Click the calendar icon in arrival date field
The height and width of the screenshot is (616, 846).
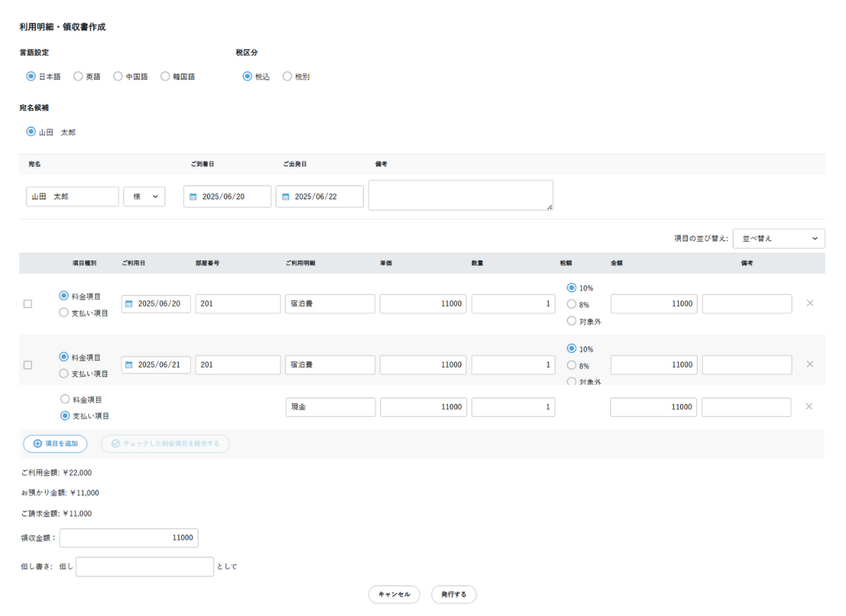tap(193, 197)
